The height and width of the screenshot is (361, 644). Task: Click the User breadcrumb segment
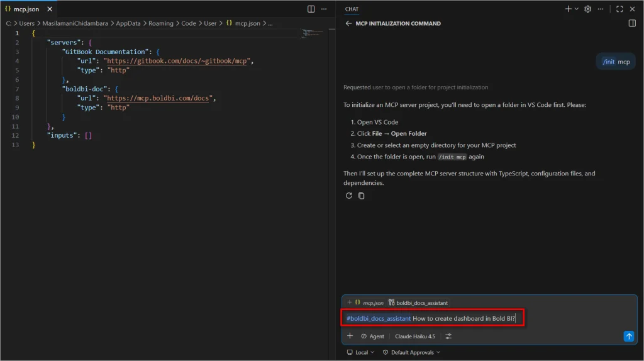(x=210, y=23)
